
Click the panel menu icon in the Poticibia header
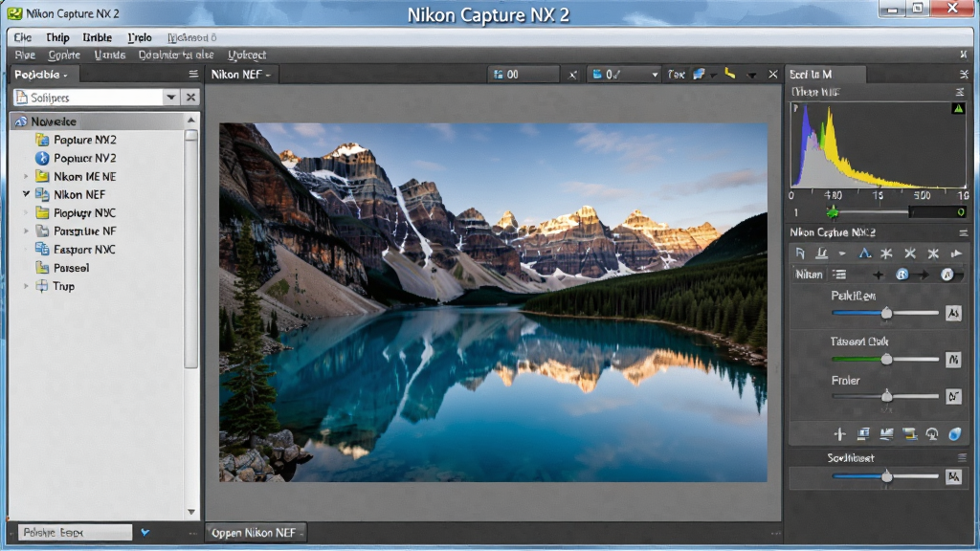coord(193,74)
